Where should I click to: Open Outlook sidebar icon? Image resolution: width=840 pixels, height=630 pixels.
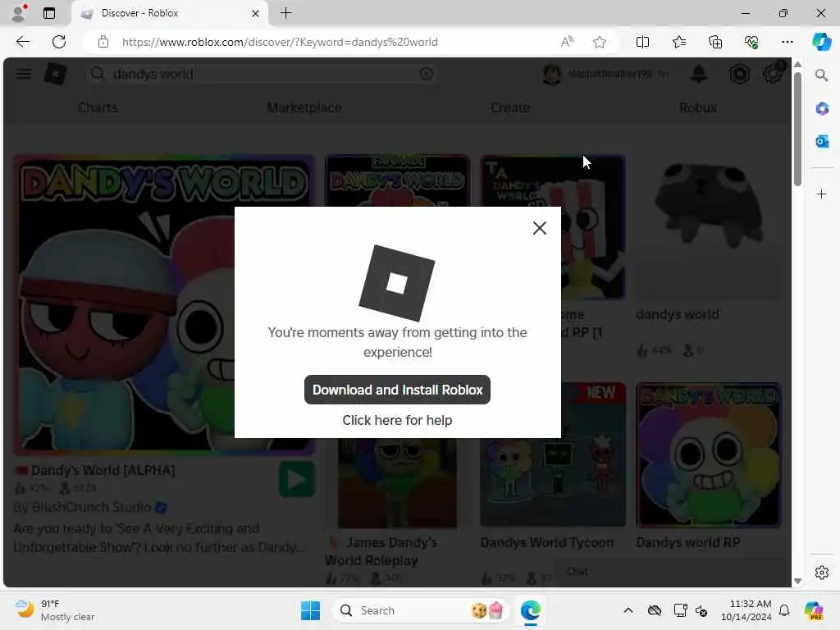click(822, 141)
